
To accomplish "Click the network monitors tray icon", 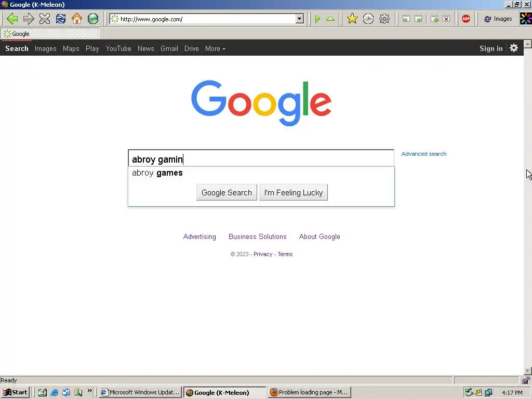I will coord(488,392).
